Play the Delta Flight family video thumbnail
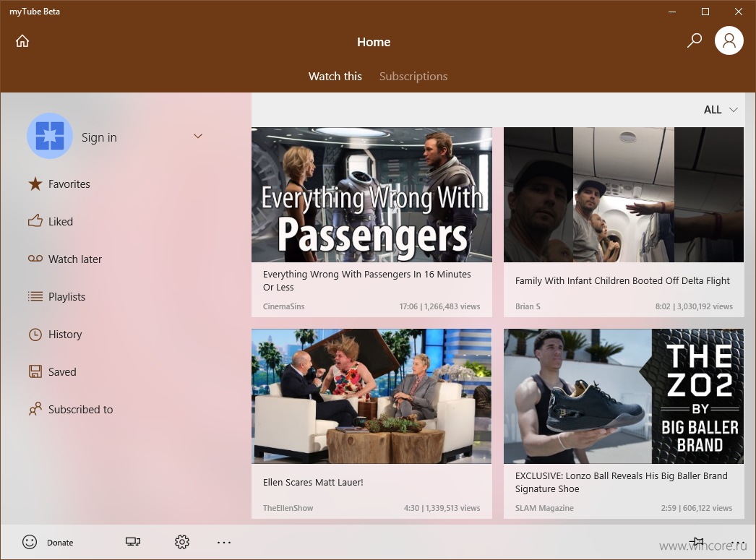The width and height of the screenshot is (756, 560). pos(624,194)
